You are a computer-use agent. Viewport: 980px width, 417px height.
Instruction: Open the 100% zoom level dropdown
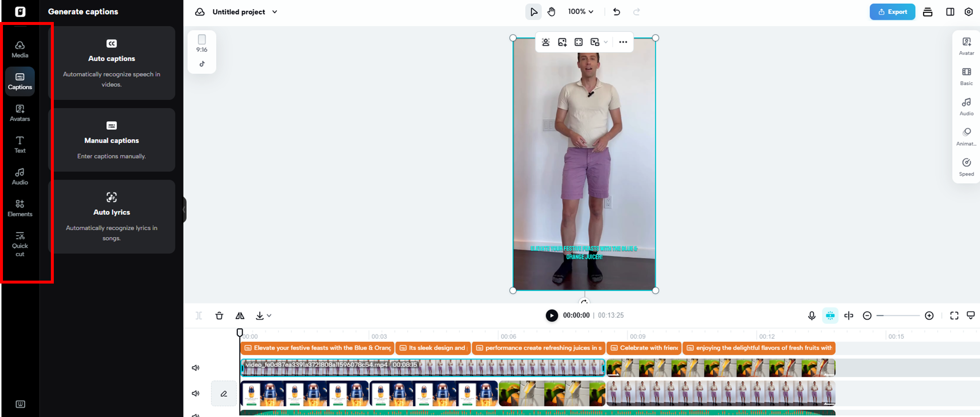point(581,12)
